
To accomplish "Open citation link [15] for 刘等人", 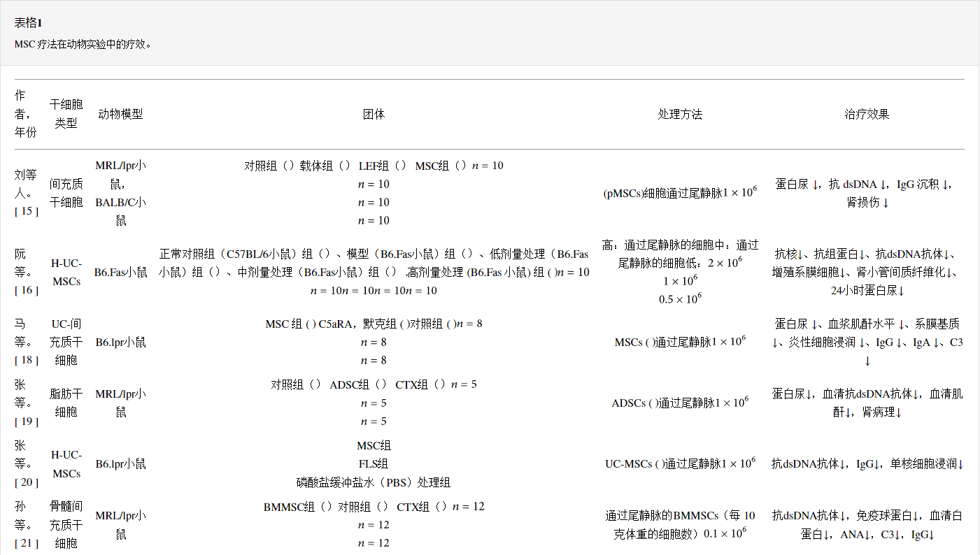I will tap(27, 211).
